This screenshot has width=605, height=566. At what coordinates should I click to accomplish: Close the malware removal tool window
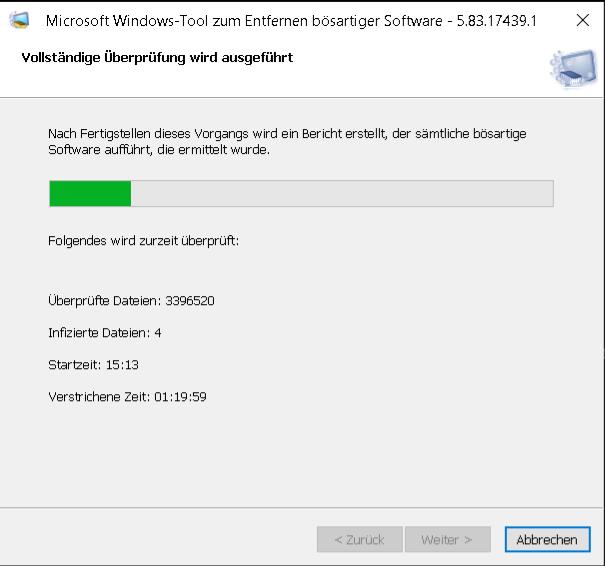click(583, 20)
